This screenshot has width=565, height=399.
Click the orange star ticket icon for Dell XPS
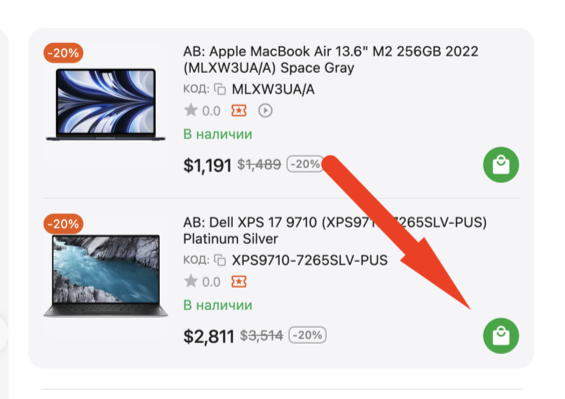pos(239,281)
